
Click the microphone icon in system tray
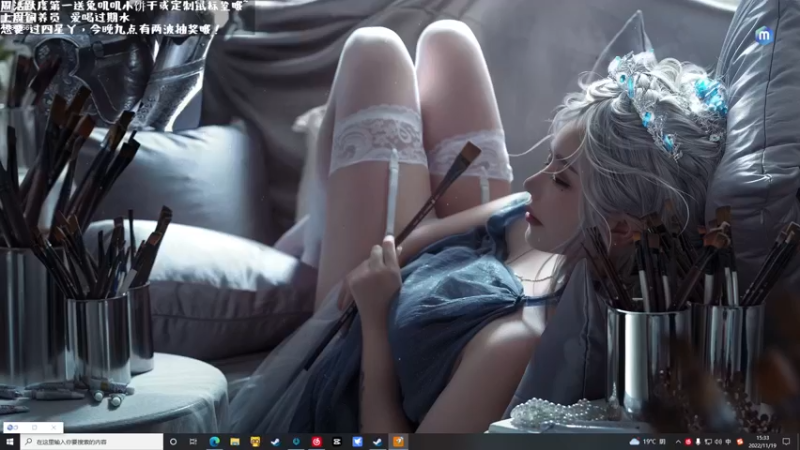point(698,442)
